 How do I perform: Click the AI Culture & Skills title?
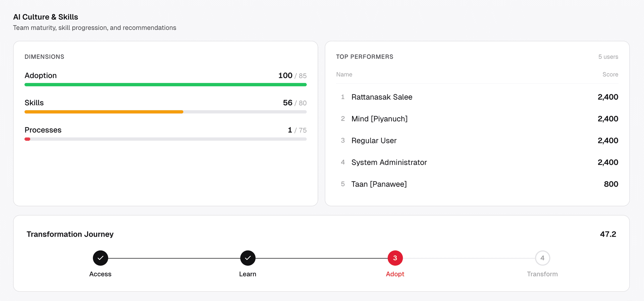pyautogui.click(x=46, y=17)
